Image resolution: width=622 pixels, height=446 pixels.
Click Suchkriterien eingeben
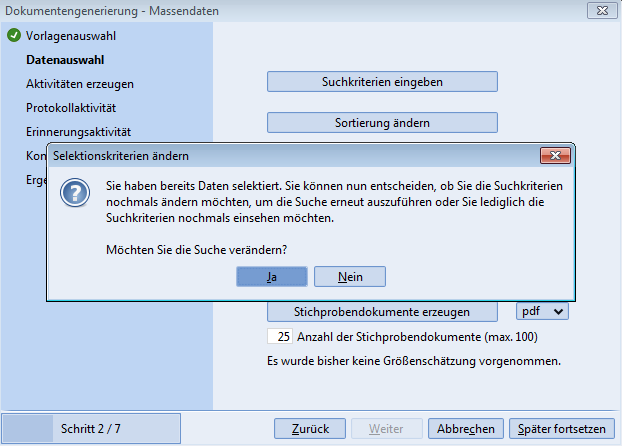(x=382, y=81)
